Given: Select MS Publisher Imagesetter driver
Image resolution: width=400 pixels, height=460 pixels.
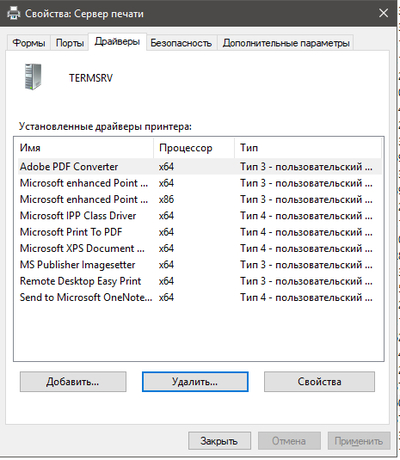Looking at the screenshot, I should [199, 265].
